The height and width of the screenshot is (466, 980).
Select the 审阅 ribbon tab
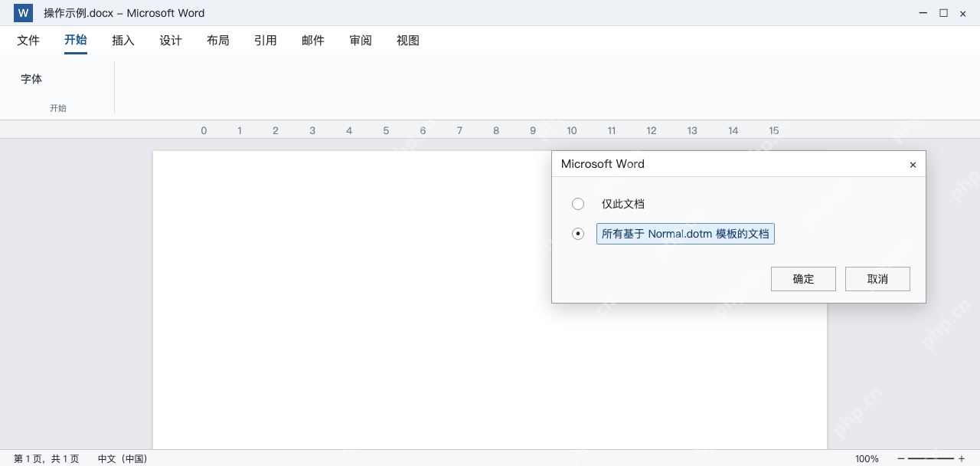click(361, 41)
